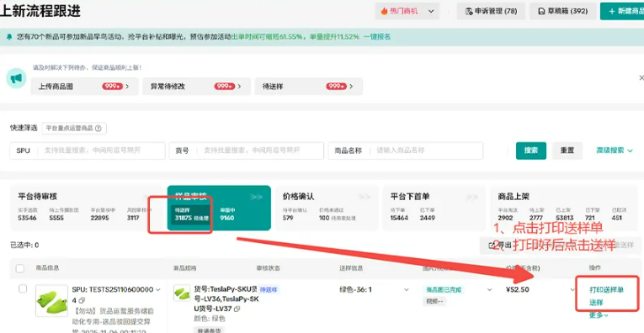Click the 视频-- tag under image status

click(434, 301)
